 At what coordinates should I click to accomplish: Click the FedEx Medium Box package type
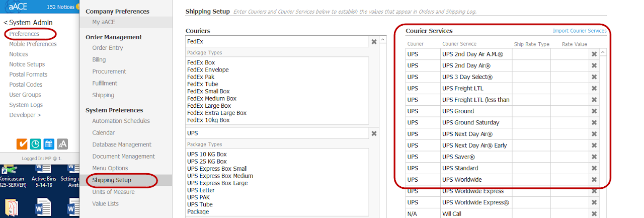coord(211,99)
